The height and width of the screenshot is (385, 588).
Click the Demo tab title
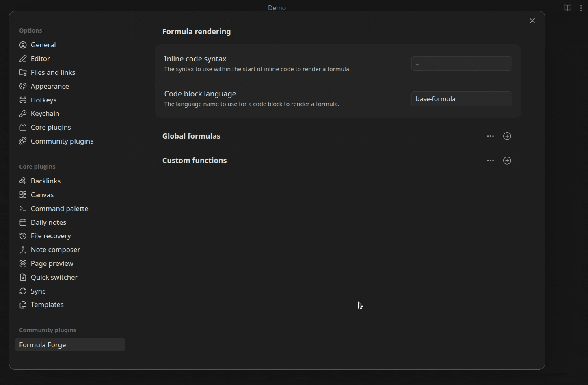click(x=277, y=8)
